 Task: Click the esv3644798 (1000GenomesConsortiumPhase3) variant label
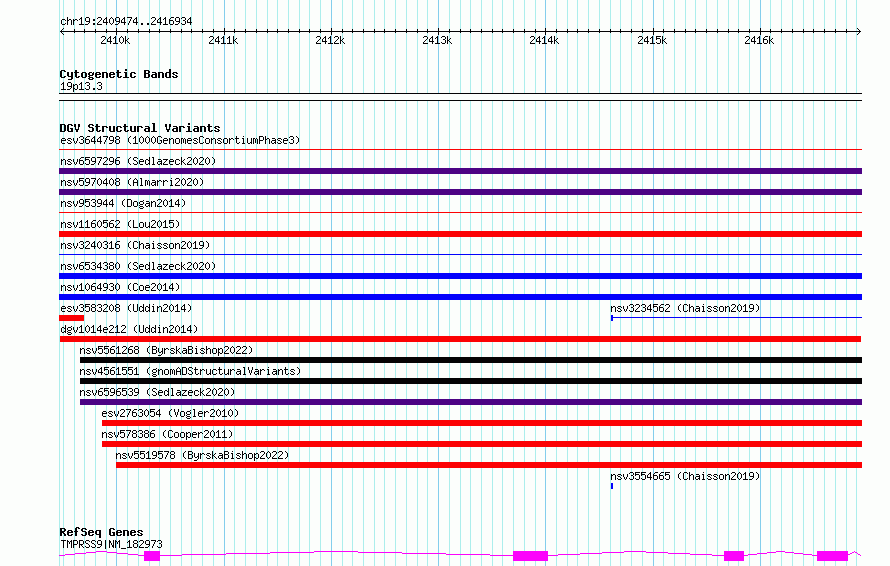(180, 140)
